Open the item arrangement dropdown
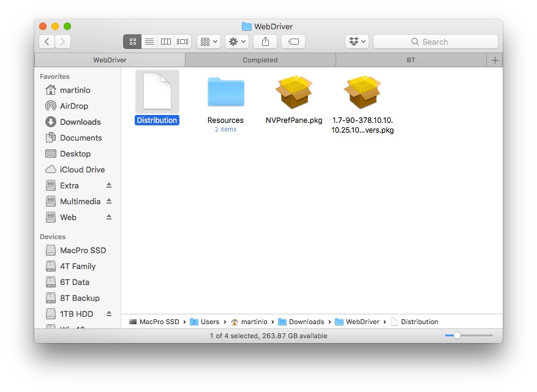537x392 pixels. (x=209, y=42)
